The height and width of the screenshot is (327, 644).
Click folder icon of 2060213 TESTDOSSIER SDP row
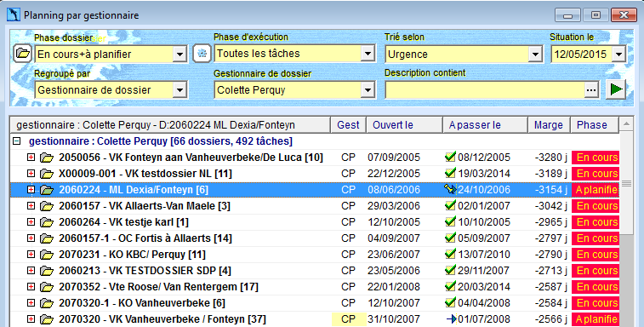(47, 271)
